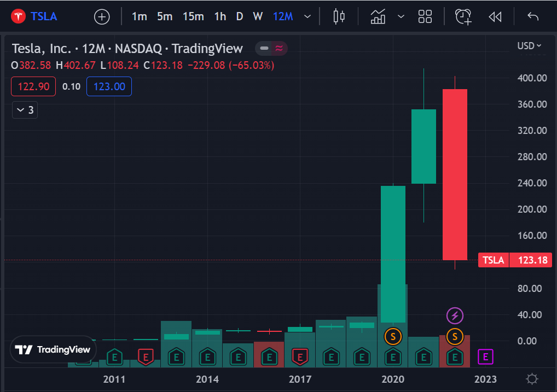Open the candlestick chart type selector
The width and height of the screenshot is (557, 392).
tap(339, 16)
